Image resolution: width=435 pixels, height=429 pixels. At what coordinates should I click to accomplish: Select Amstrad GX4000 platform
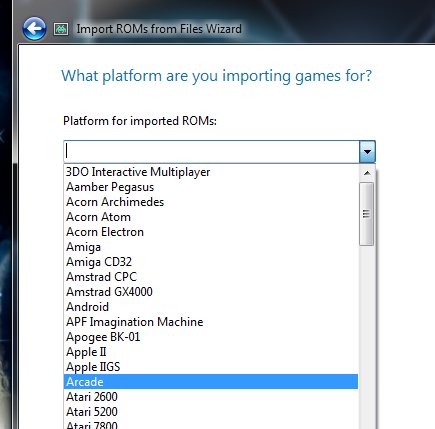(x=211, y=292)
